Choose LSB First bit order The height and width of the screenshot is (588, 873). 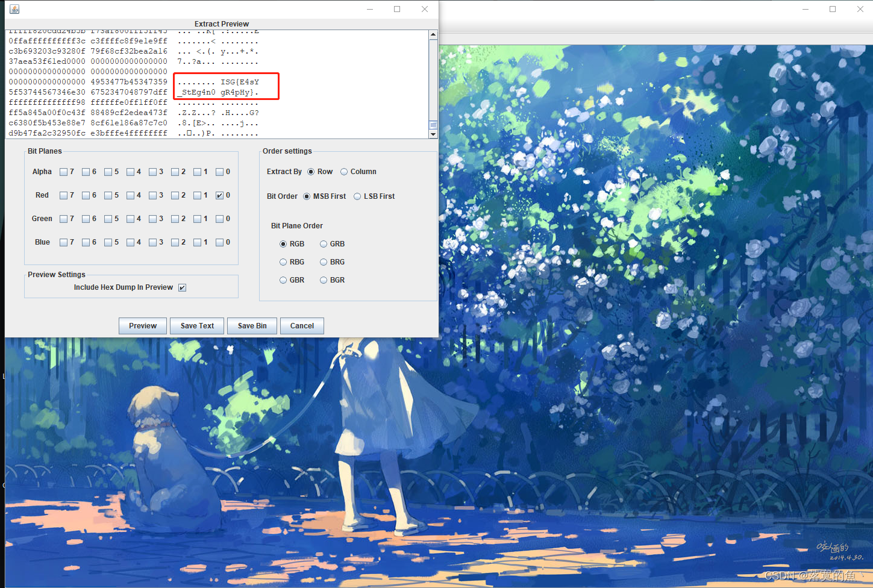point(357,196)
